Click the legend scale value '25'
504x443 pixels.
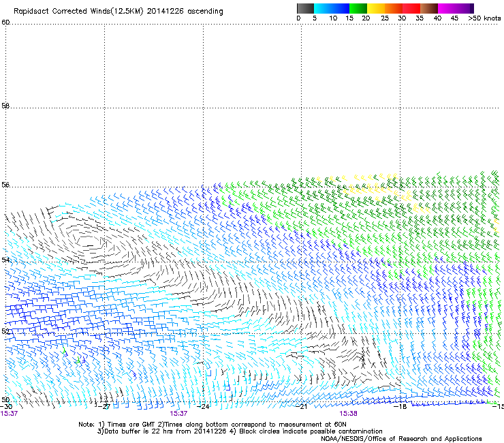385,18
